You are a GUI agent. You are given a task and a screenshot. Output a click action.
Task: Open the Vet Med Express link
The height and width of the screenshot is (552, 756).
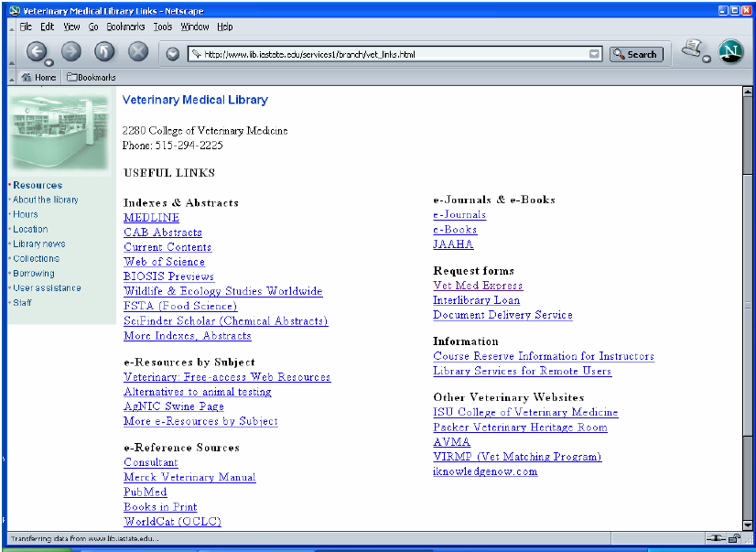[x=478, y=286]
